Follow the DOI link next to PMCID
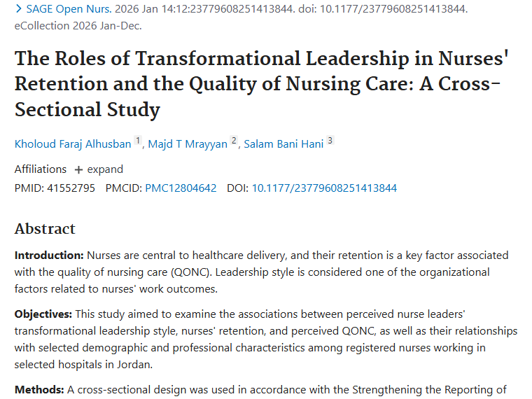Viewport: 532px width, 399px height. click(324, 188)
